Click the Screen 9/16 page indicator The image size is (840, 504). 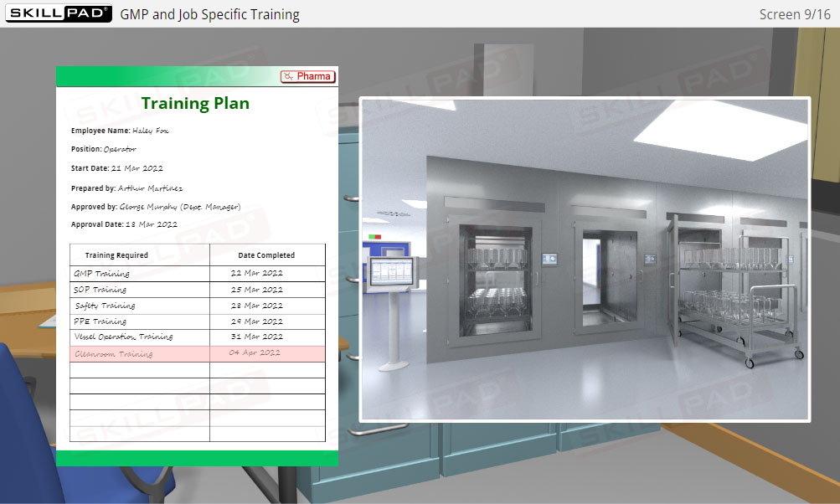click(795, 13)
